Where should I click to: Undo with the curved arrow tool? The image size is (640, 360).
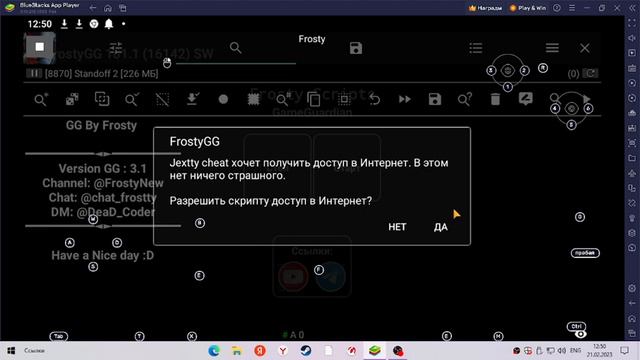[x=374, y=99]
